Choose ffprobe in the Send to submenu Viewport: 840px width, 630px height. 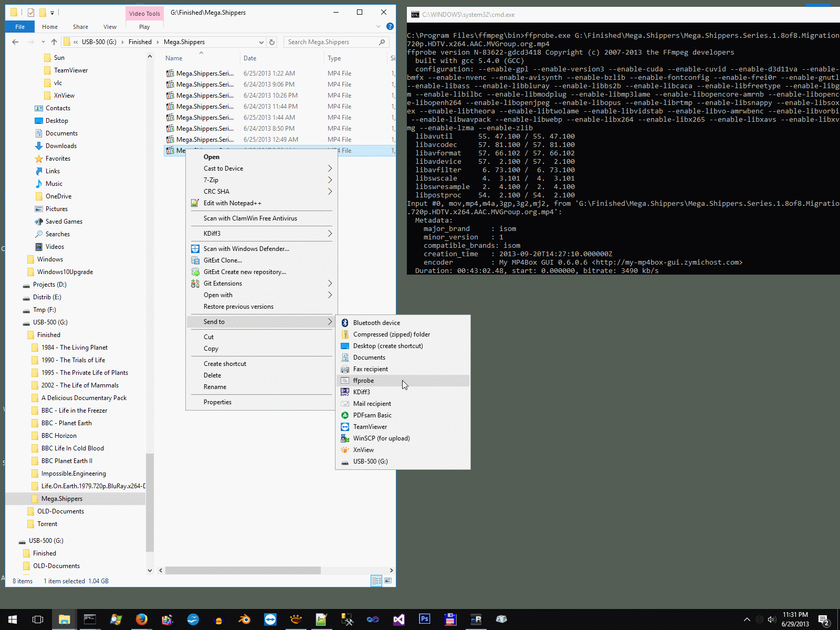tap(403, 381)
